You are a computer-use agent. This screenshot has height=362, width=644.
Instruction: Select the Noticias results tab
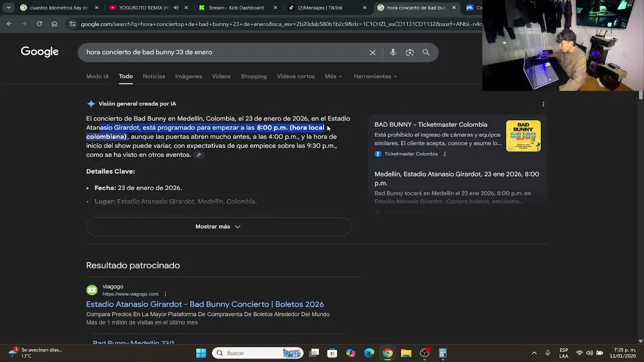coord(154,76)
